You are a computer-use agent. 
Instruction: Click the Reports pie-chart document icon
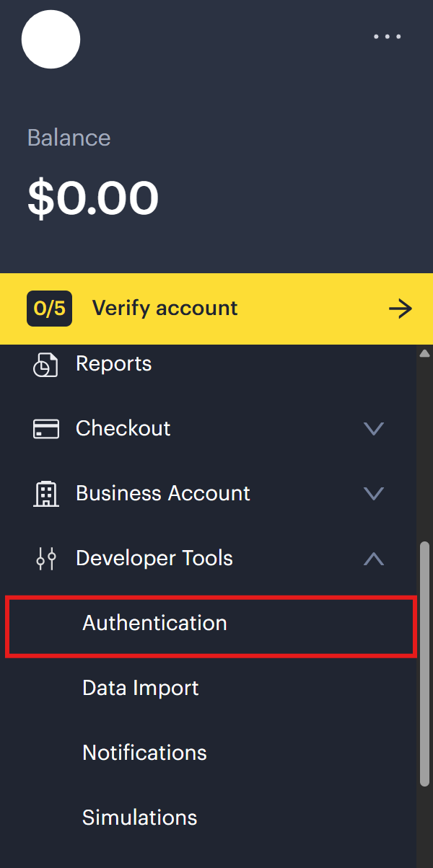pyautogui.click(x=46, y=364)
